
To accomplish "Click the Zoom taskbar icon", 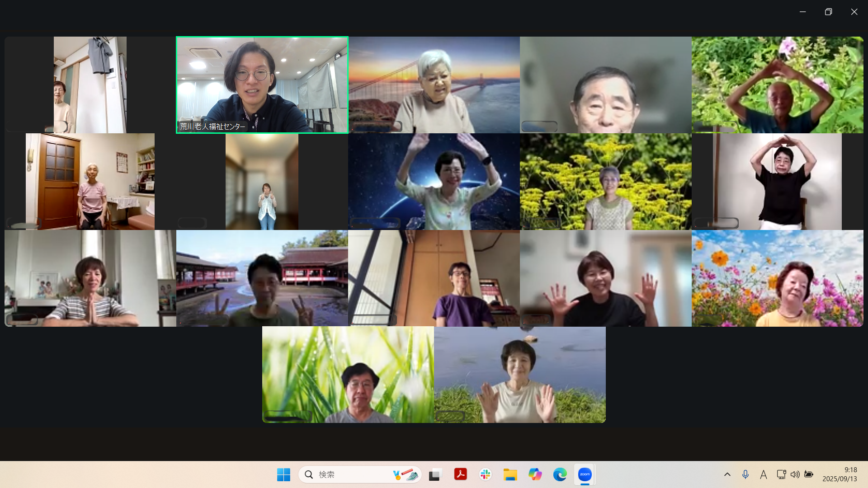I will (x=585, y=474).
